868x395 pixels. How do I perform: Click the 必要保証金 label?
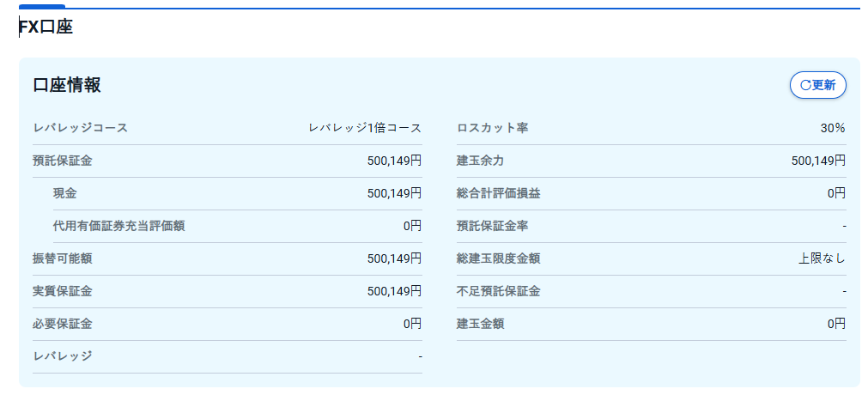pos(63,324)
